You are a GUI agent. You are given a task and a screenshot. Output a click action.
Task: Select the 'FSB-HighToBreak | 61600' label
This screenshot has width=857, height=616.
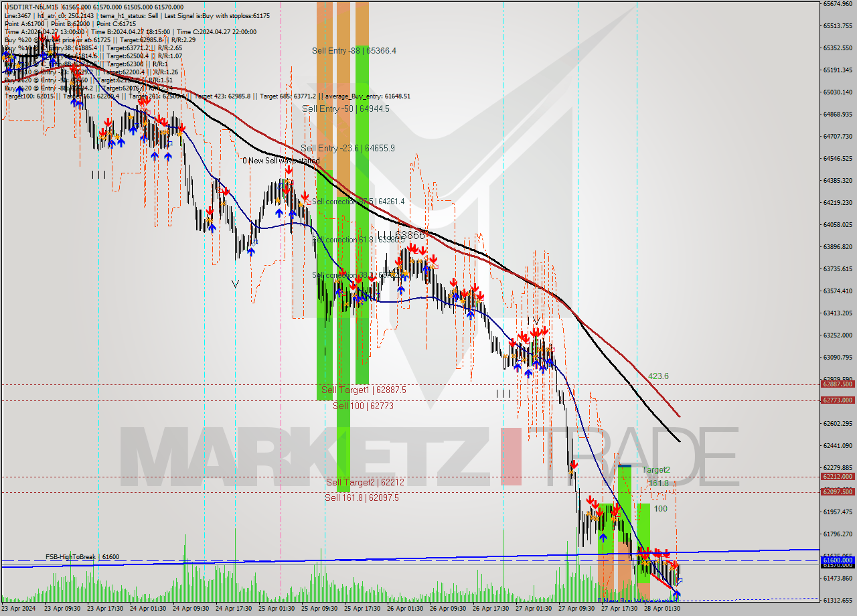pos(82,557)
